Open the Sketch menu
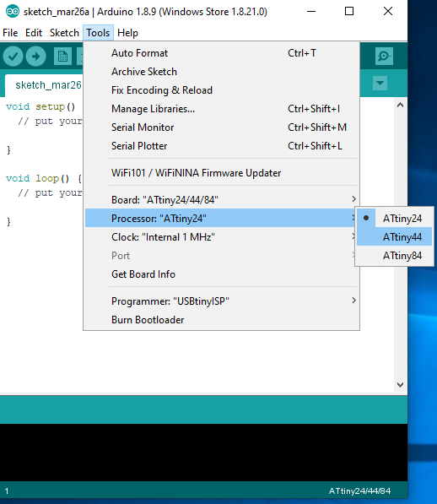 coord(64,33)
